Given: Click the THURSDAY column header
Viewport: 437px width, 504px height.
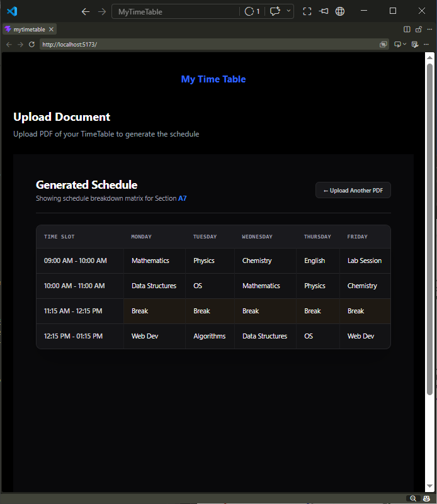Looking at the screenshot, I should [317, 237].
